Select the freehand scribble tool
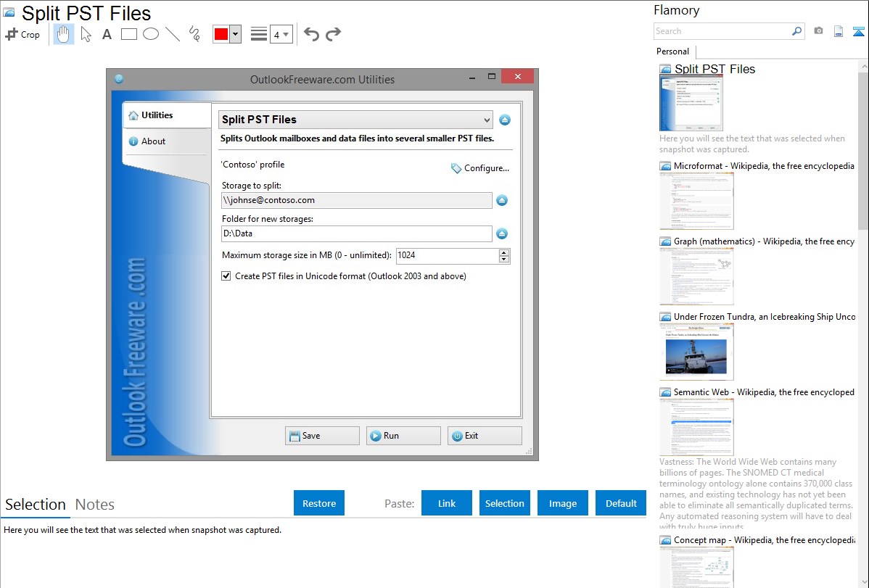The height and width of the screenshot is (588, 869). [x=194, y=34]
